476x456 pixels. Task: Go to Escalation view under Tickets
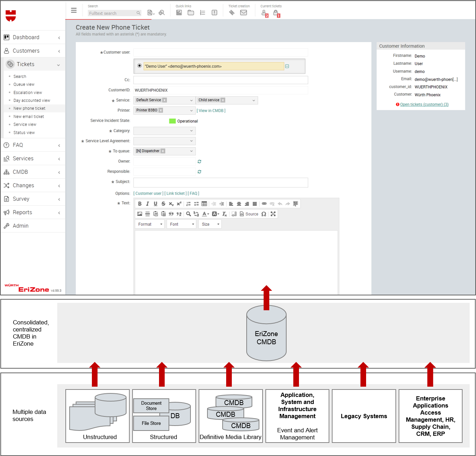28,93
